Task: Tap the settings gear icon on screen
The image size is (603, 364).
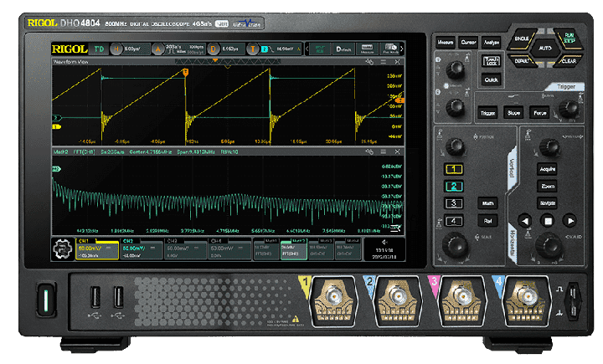Action: [62, 249]
